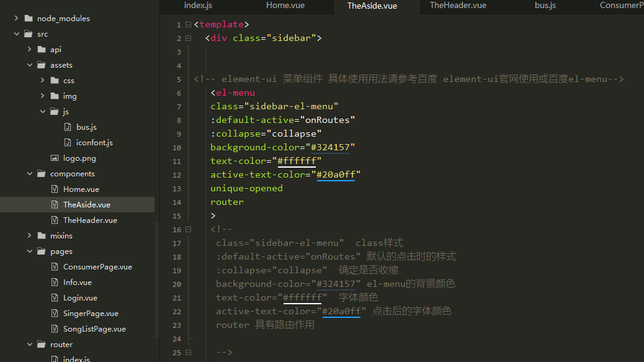This screenshot has width=644, height=362.
Task: Click the logo.png image file icon
Action: pos(55,158)
